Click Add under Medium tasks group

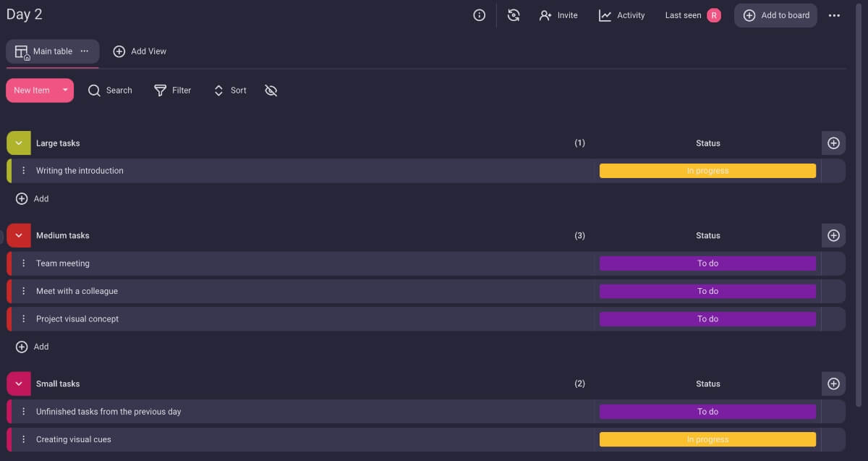point(33,347)
